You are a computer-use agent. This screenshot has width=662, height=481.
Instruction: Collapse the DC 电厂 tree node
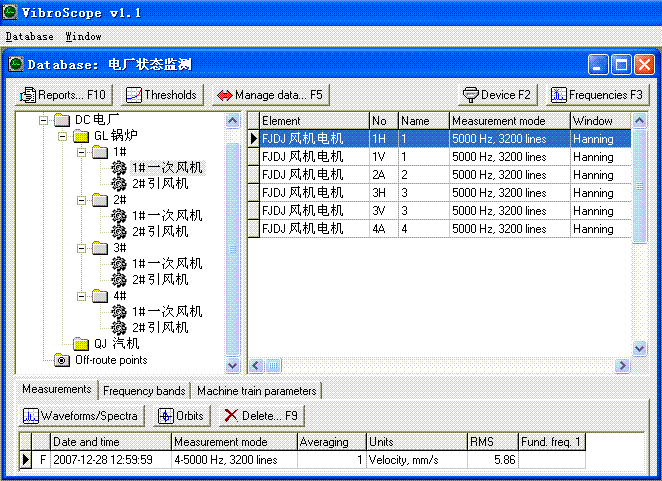pos(43,120)
